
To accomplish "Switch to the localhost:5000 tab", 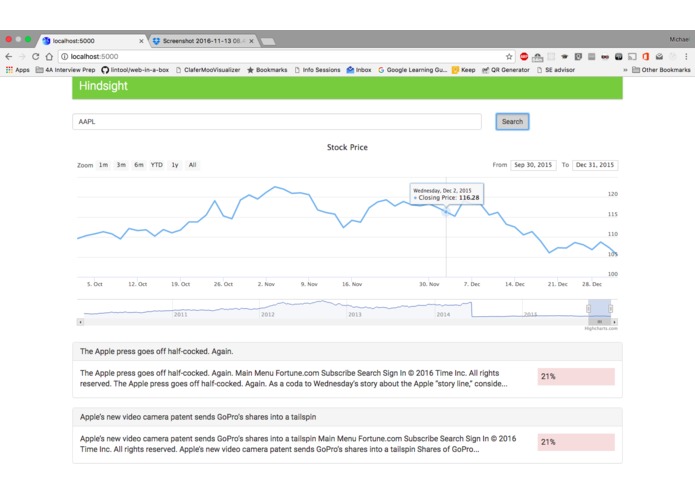I will (91, 41).
